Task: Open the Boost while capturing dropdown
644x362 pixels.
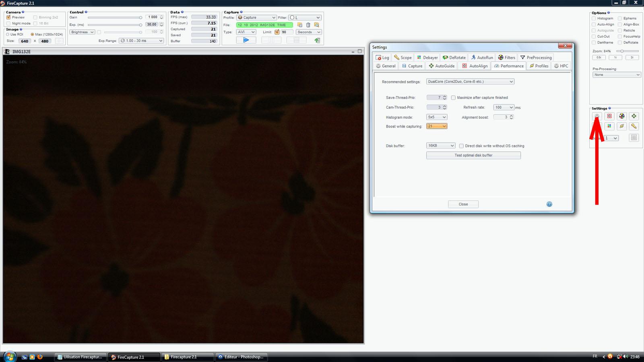Action: pyautogui.click(x=437, y=126)
